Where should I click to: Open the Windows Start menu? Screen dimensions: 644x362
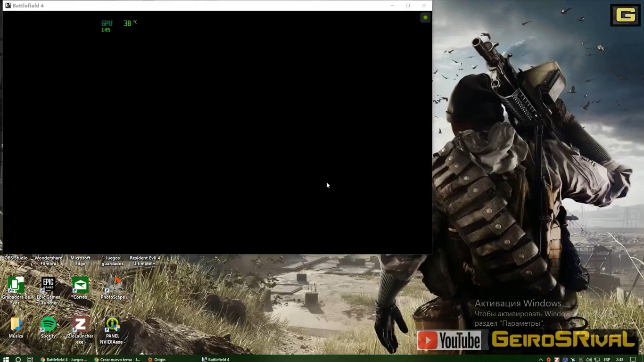(x=6, y=359)
